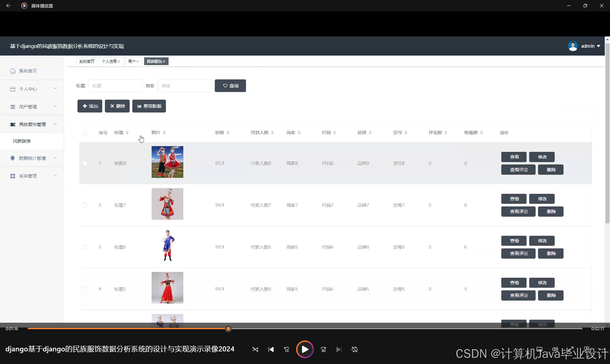
Task: Click the rewind 10 seconds button
Action: point(287,349)
